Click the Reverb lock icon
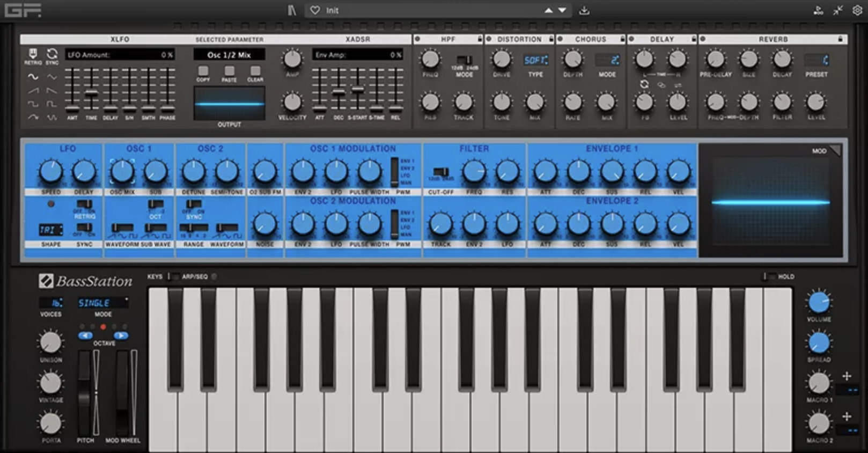This screenshot has height=453, width=868. click(x=840, y=39)
